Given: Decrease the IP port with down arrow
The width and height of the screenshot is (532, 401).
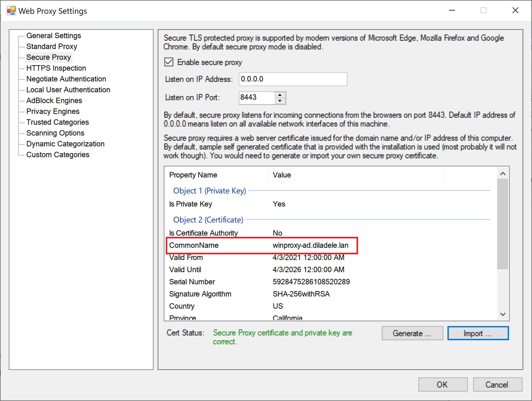Looking at the screenshot, I should pos(280,101).
